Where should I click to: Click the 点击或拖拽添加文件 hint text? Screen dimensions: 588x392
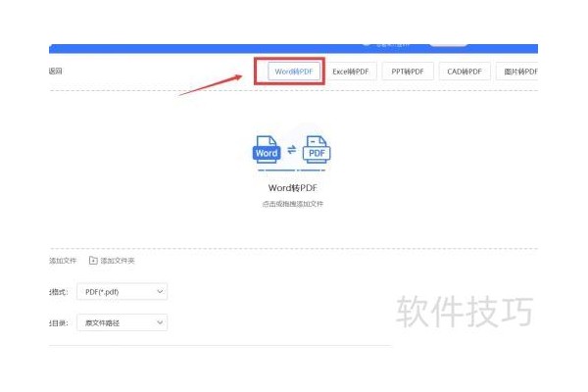pos(292,204)
